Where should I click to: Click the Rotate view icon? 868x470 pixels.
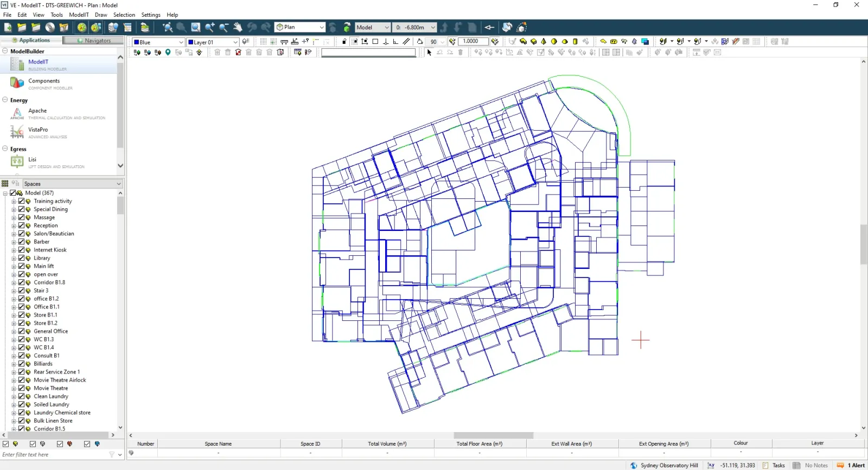click(x=507, y=27)
